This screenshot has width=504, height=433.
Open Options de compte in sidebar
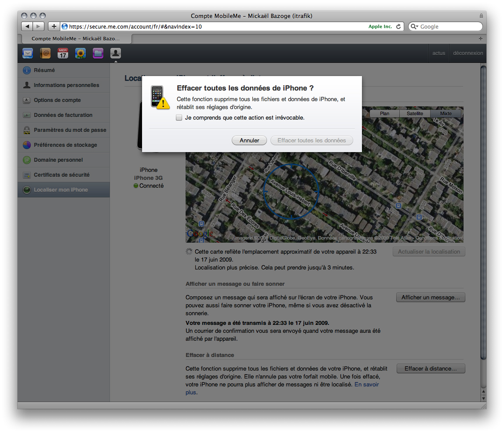[x=64, y=100]
